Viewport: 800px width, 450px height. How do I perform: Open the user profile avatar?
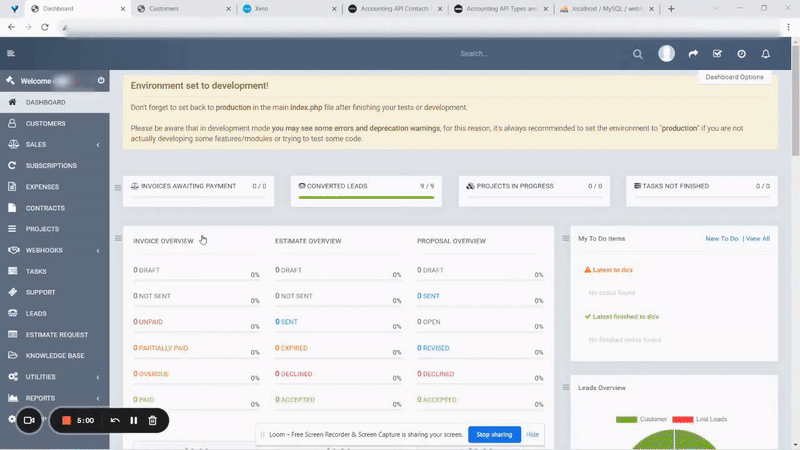pyautogui.click(x=667, y=54)
